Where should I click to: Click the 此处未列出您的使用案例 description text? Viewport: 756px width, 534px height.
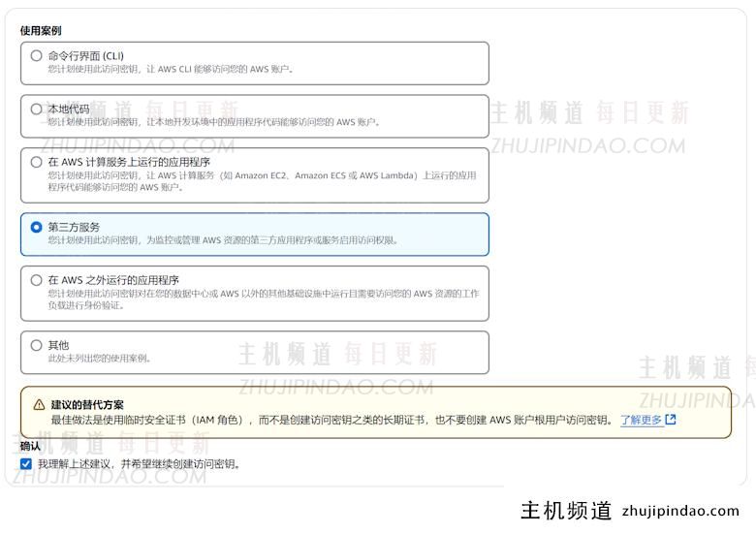tap(99, 358)
